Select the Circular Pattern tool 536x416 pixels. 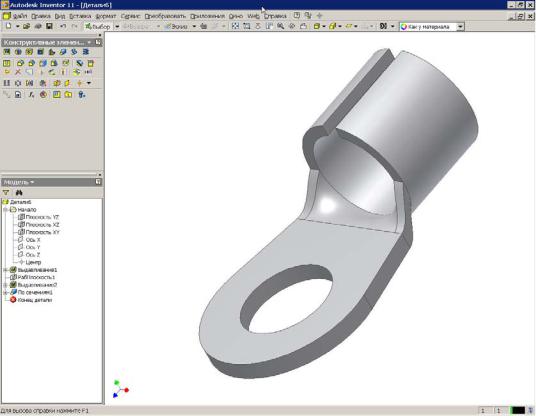point(18,83)
